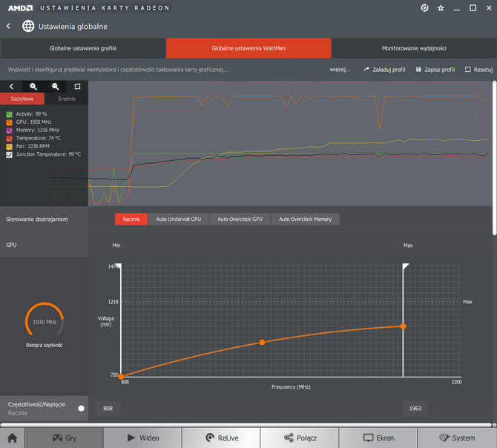Select Szczytowe peak view
This screenshot has width=497, height=448.
pyautogui.click(x=22, y=99)
